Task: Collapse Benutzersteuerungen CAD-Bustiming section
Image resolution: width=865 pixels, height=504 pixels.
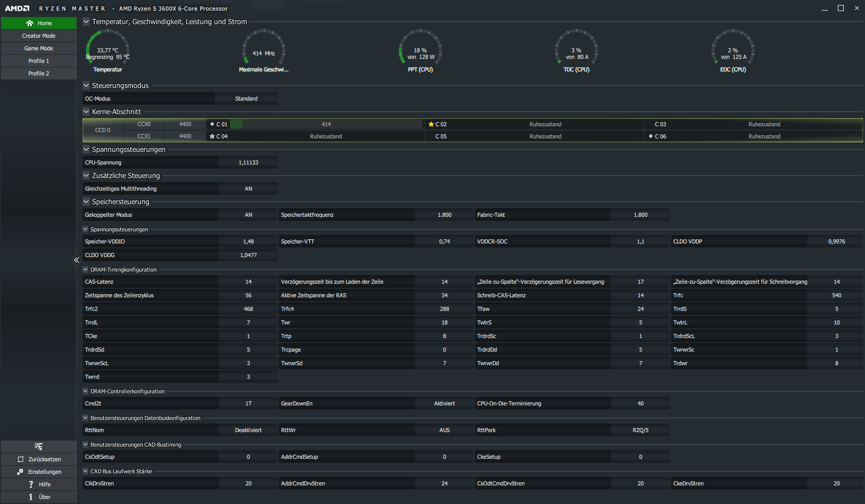Action: tap(86, 445)
